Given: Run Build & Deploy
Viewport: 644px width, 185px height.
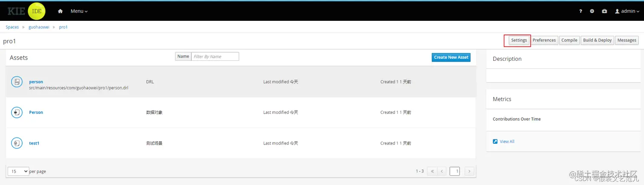Looking at the screenshot, I should tap(597, 40).
